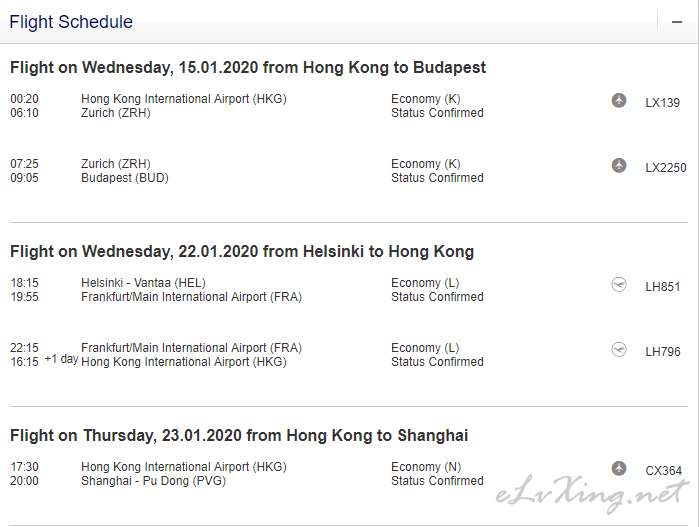Click the Flight Schedule header title
The height and width of the screenshot is (527, 700).
click(71, 22)
